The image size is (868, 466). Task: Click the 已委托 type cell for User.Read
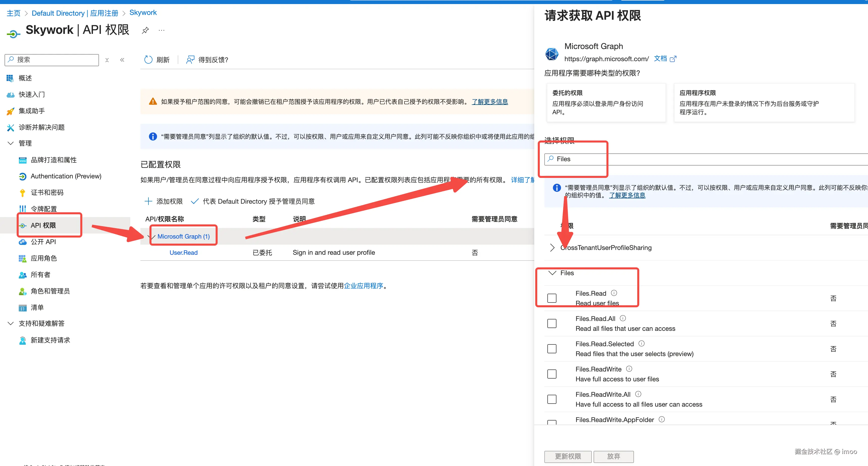(x=263, y=252)
